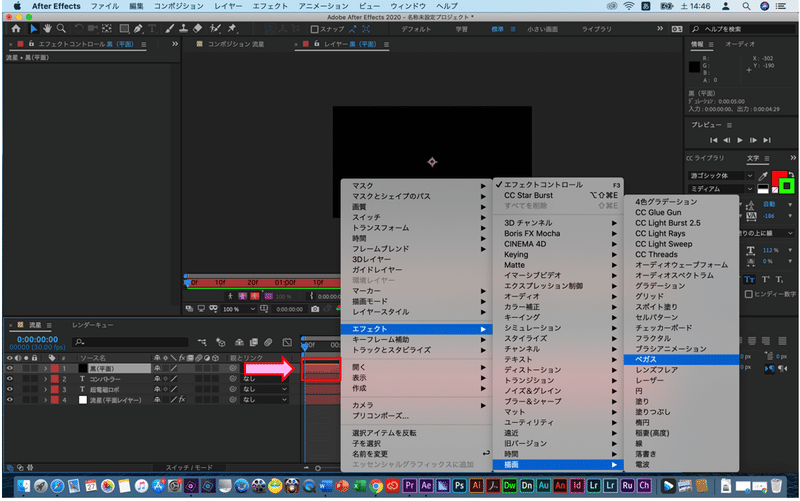The width and height of the screenshot is (800, 501).
Task: Open Illustrator from the Dock
Action: point(476,486)
